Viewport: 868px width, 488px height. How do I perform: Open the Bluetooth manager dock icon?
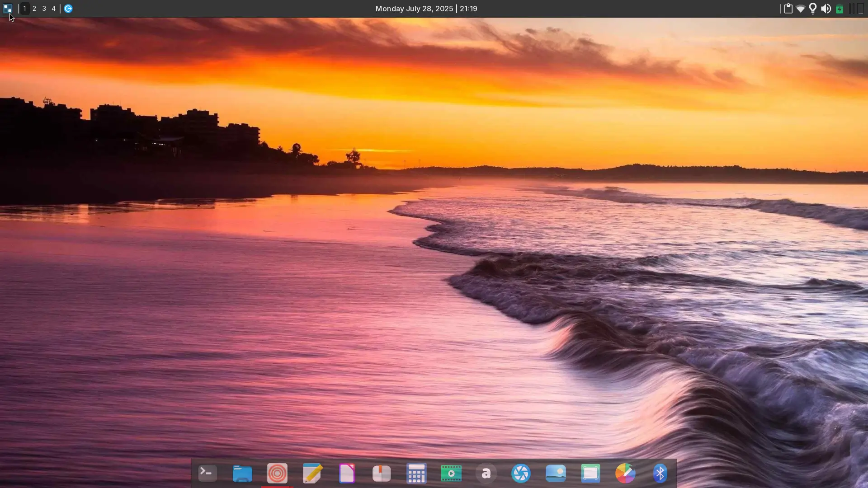click(x=660, y=473)
